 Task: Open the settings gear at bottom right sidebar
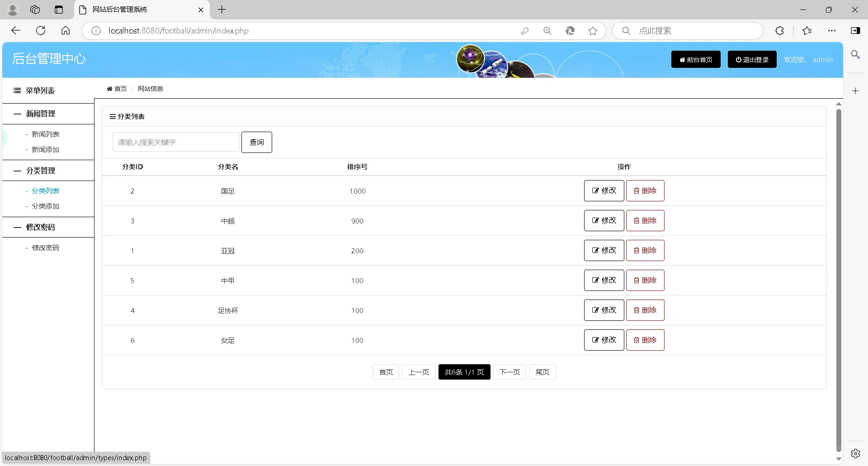click(x=856, y=453)
